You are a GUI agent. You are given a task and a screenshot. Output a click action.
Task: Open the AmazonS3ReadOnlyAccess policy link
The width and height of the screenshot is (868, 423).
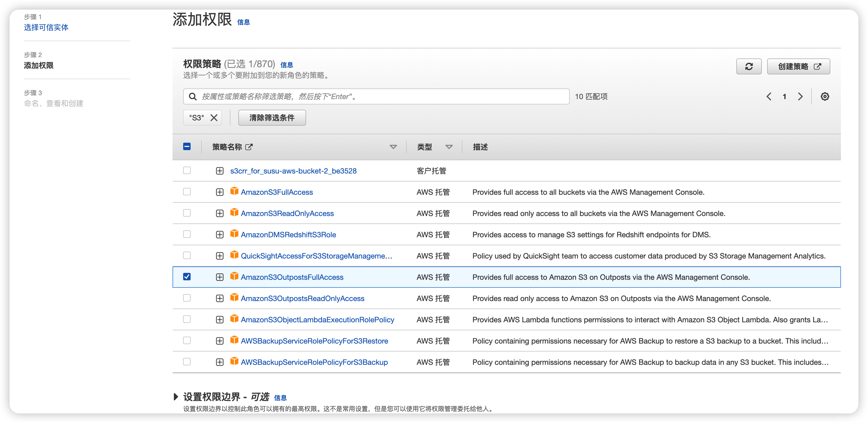287,214
